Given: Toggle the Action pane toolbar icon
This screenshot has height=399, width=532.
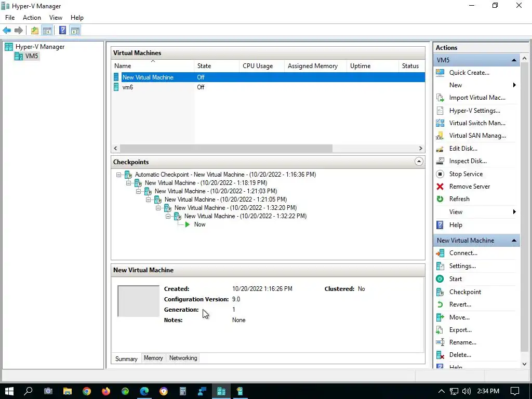Looking at the screenshot, I should (x=75, y=31).
